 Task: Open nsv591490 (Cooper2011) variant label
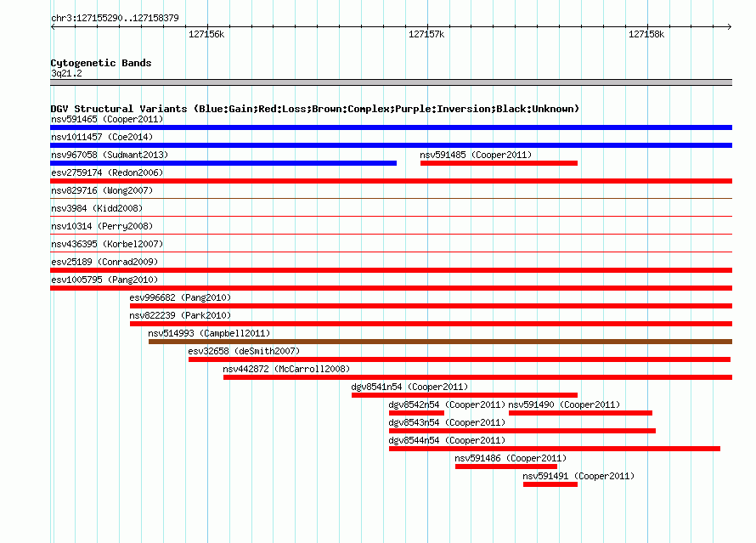[564, 404]
